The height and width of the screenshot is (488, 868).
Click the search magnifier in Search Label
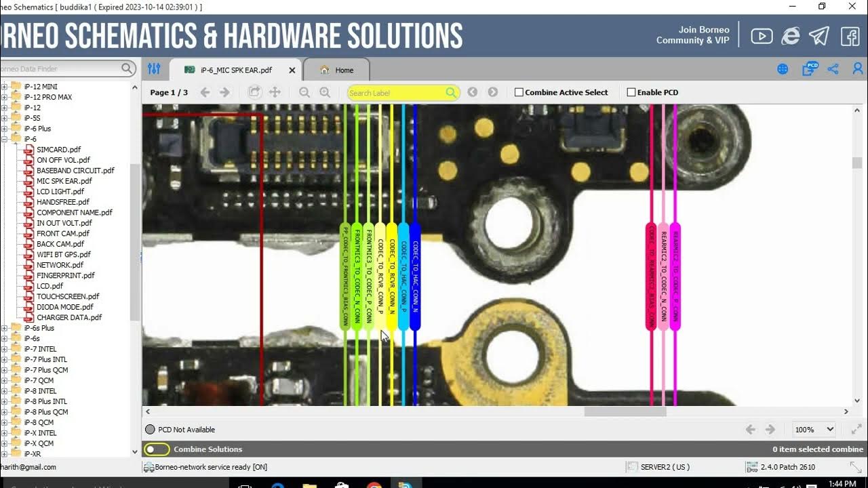coord(452,92)
